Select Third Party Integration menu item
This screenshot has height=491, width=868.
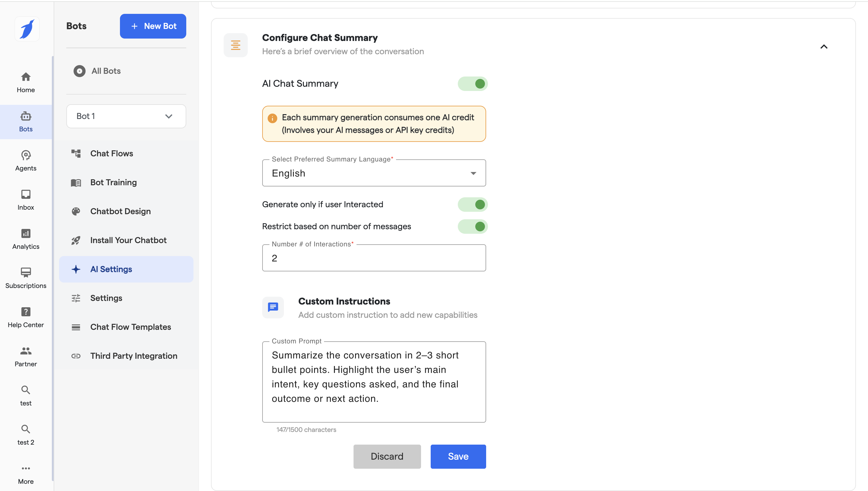coord(134,356)
